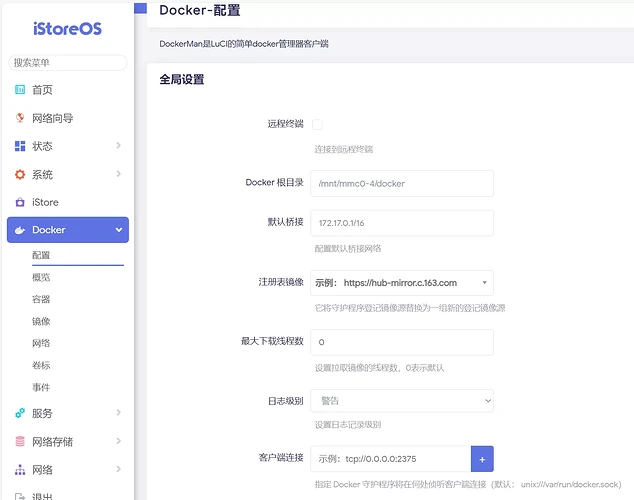Click the 网络 network topology icon
The image size is (634, 500).
(x=20, y=470)
